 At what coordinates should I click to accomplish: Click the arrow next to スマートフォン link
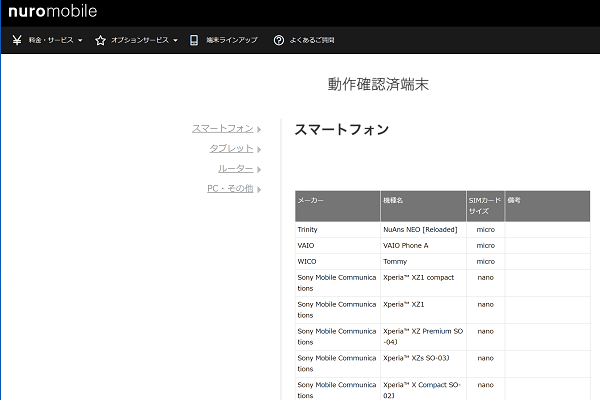click(259, 129)
